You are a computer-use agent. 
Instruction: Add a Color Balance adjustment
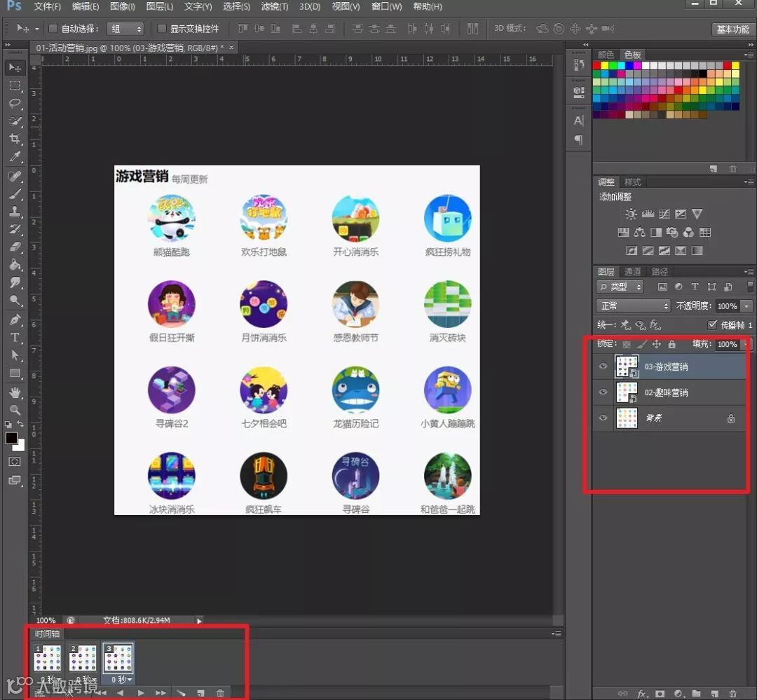[640, 233]
